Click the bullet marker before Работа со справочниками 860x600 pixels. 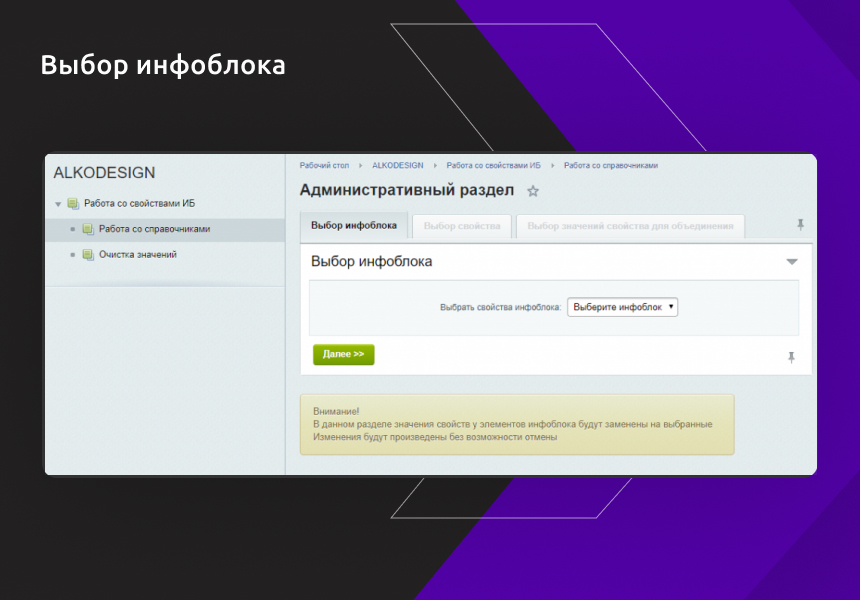pos(72,229)
